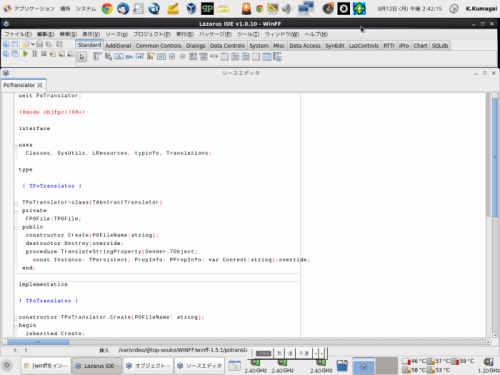
Task: Click the 'interface' keyword in code
Action: coord(34,128)
